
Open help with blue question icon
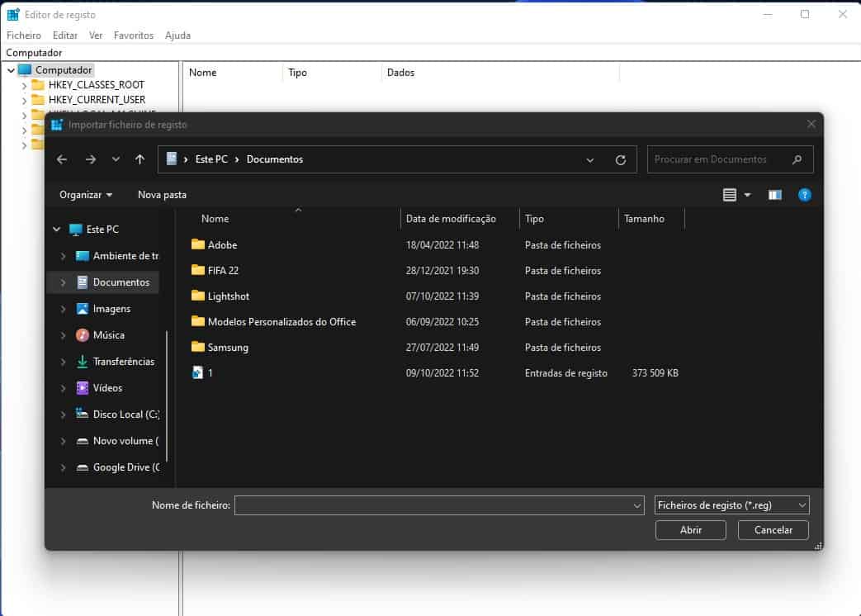[x=804, y=195]
